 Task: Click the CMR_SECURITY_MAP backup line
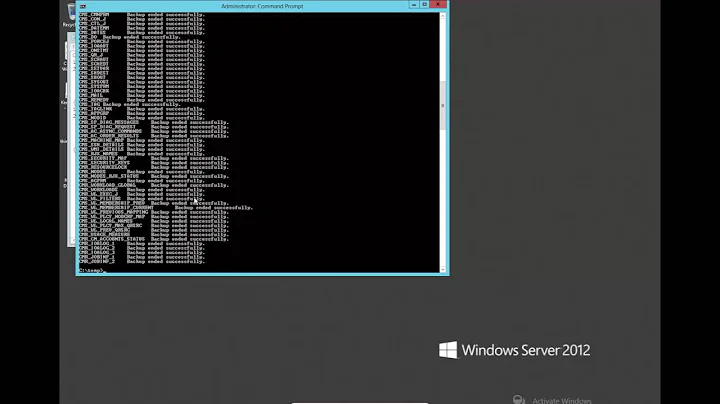coord(154,158)
